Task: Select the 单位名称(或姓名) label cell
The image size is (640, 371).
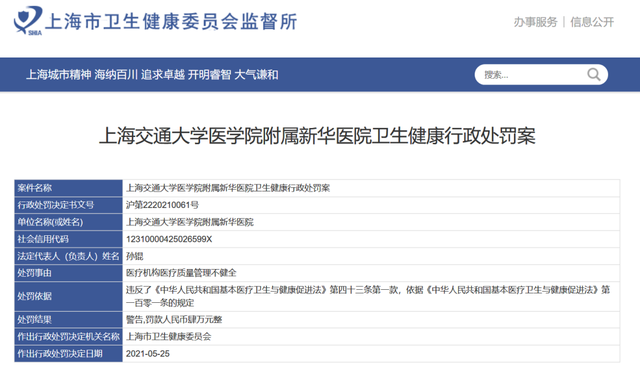Action: click(x=68, y=222)
